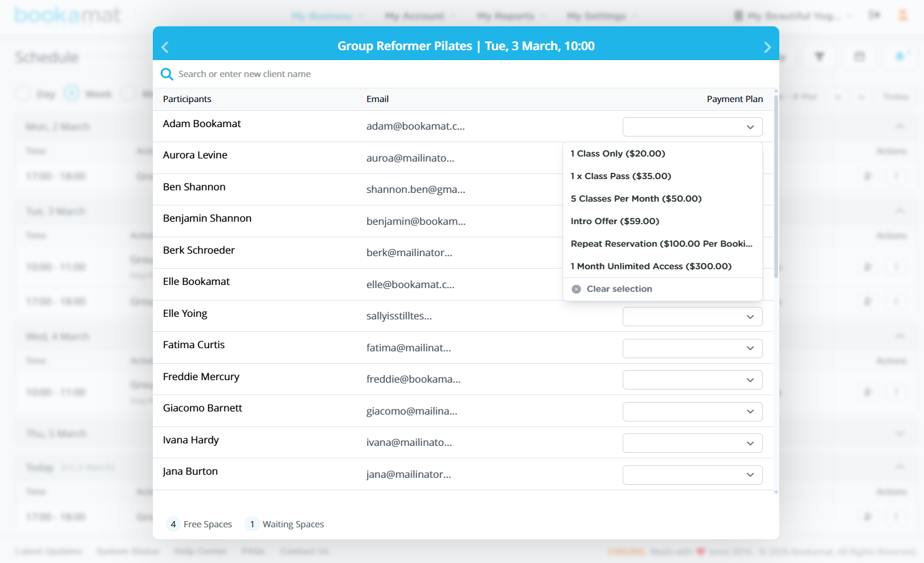Click email ivana@mailinato...

(x=409, y=443)
